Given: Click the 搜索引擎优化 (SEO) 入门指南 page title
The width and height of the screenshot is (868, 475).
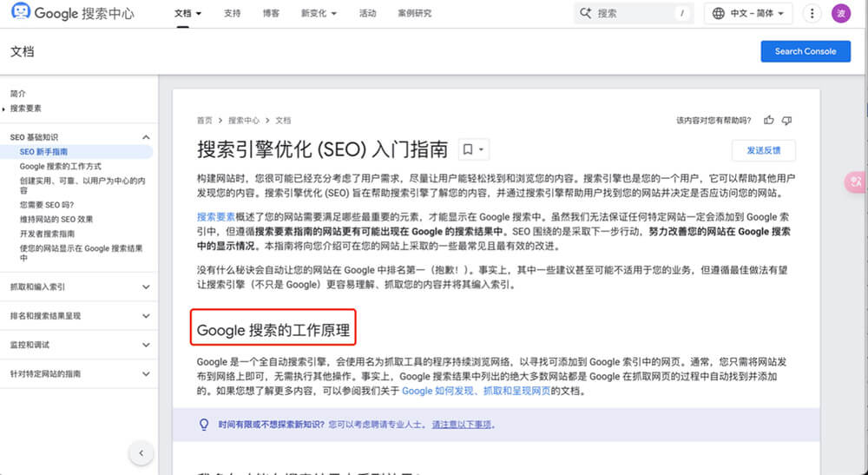Looking at the screenshot, I should click(x=322, y=149).
